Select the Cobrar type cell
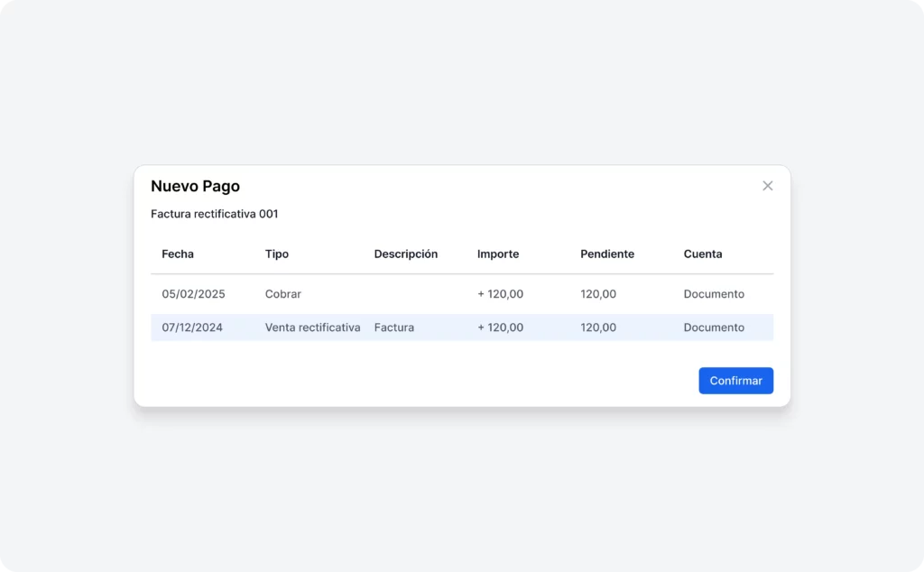The width and height of the screenshot is (924, 572). (282, 294)
